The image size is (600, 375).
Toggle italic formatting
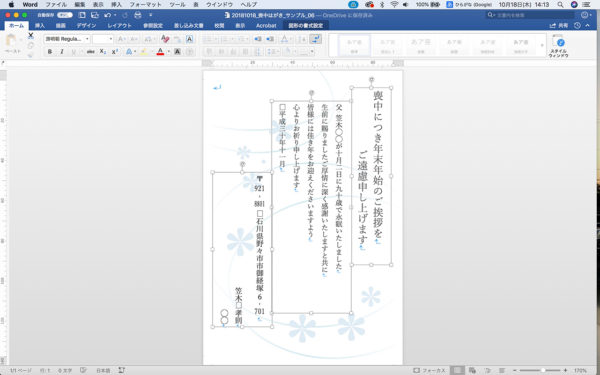[x=62, y=52]
